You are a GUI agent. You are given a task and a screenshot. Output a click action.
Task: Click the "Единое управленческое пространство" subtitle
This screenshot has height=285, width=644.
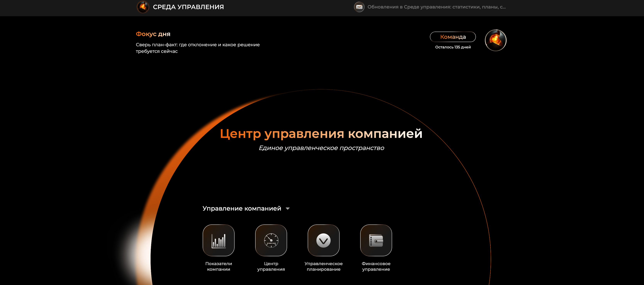click(321, 148)
